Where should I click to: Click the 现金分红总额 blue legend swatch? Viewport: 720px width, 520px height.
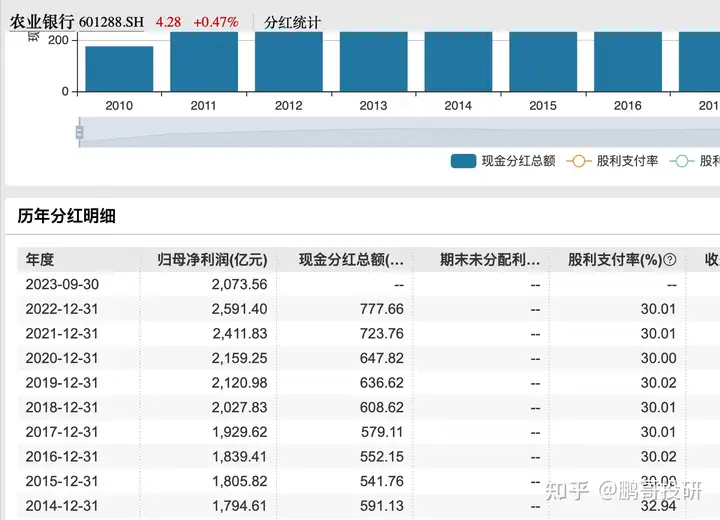click(463, 161)
